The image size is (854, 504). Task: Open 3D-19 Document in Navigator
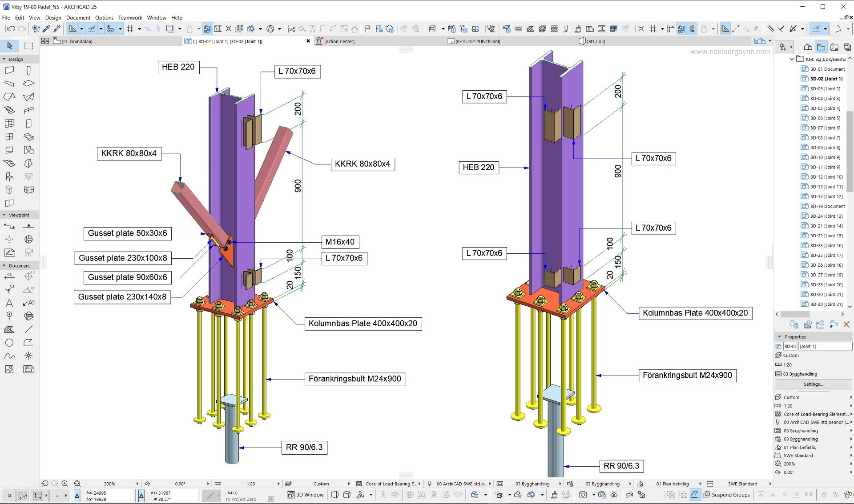[x=823, y=206]
